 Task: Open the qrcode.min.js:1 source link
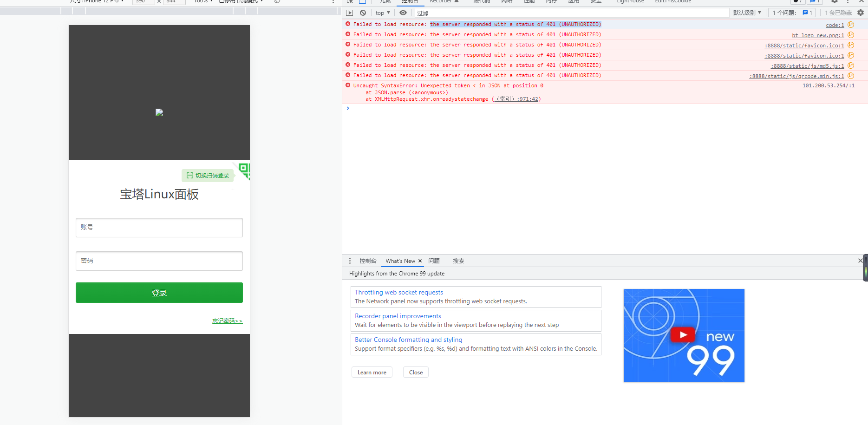click(796, 76)
